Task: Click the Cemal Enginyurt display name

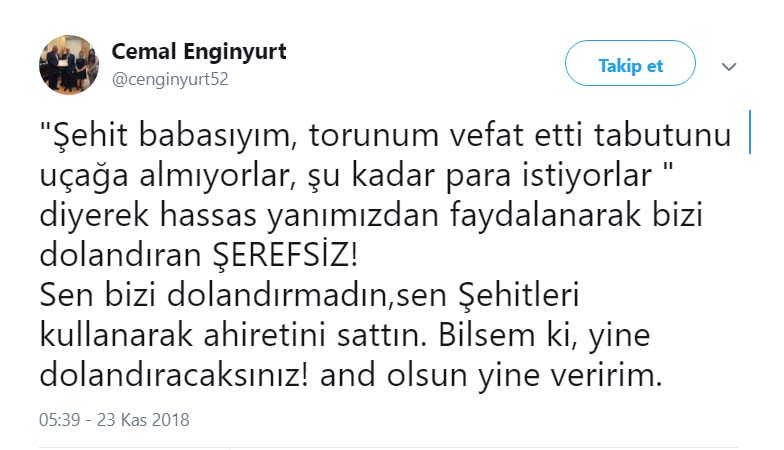Action: pos(198,52)
